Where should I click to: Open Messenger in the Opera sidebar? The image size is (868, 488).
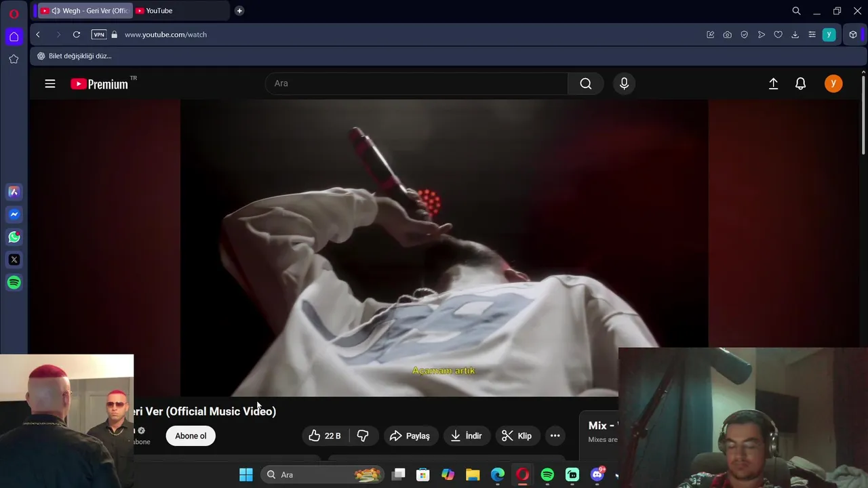pos(14,214)
